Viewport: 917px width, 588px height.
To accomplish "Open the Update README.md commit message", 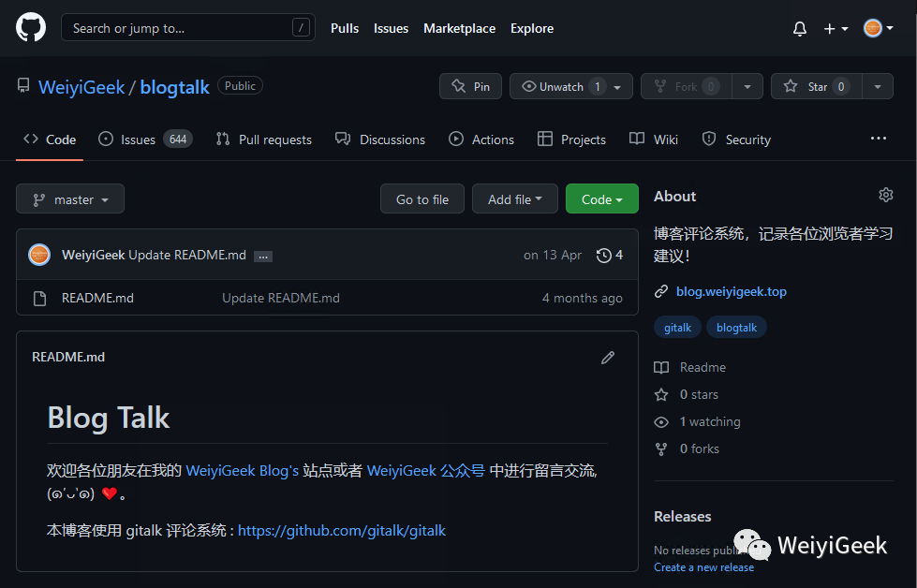I will tap(187, 256).
